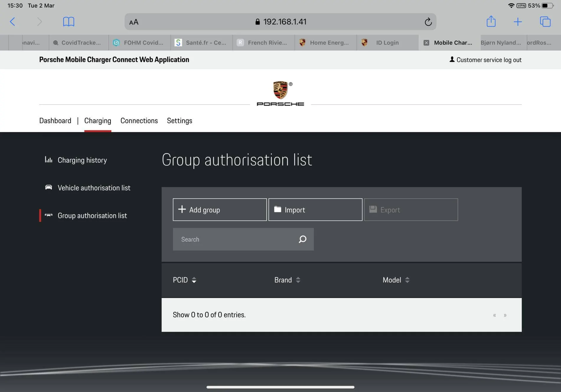Click the Vehicle authorisation car icon
This screenshot has height=392, width=561.
[x=48, y=187]
